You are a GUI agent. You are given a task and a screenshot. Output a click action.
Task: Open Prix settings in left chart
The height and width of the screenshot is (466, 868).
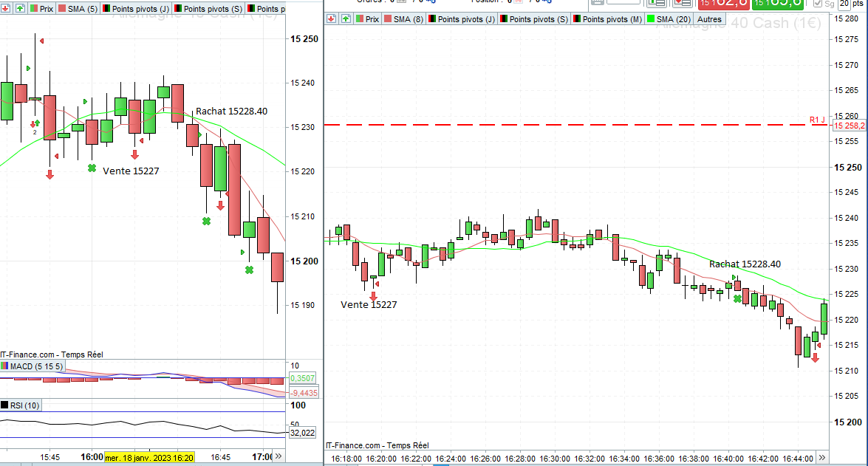(x=41, y=8)
